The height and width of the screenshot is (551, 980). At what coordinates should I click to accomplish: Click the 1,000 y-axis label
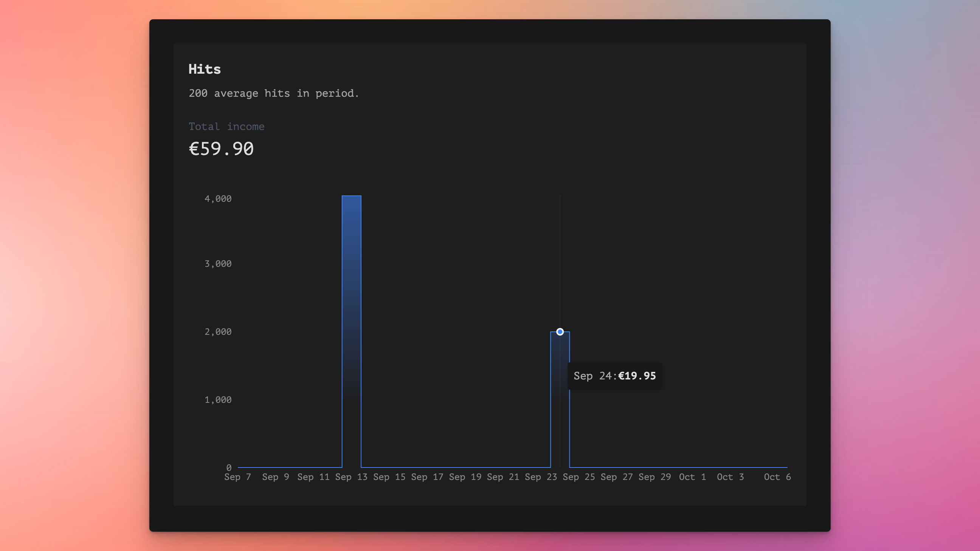(218, 400)
